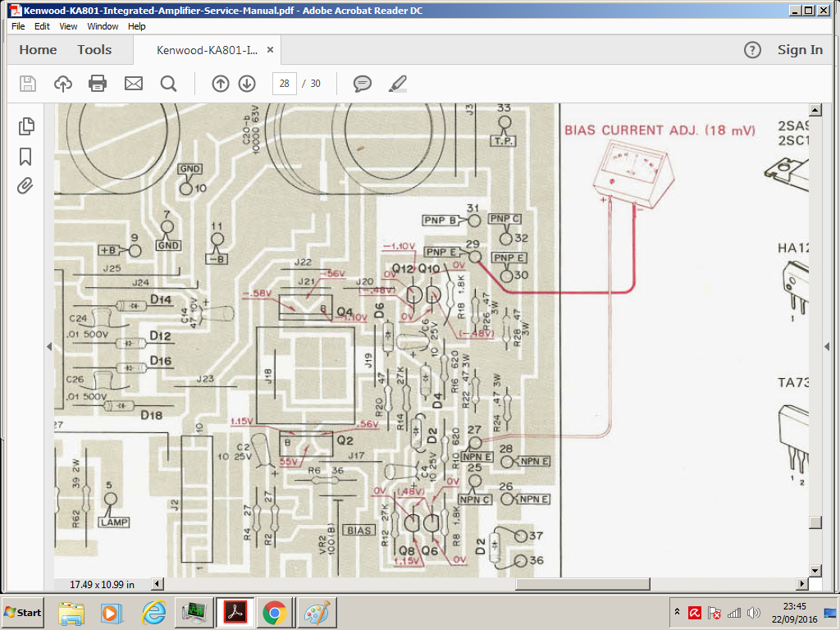Send file by email envelope icon
This screenshot has width=840, height=630.
point(134,84)
